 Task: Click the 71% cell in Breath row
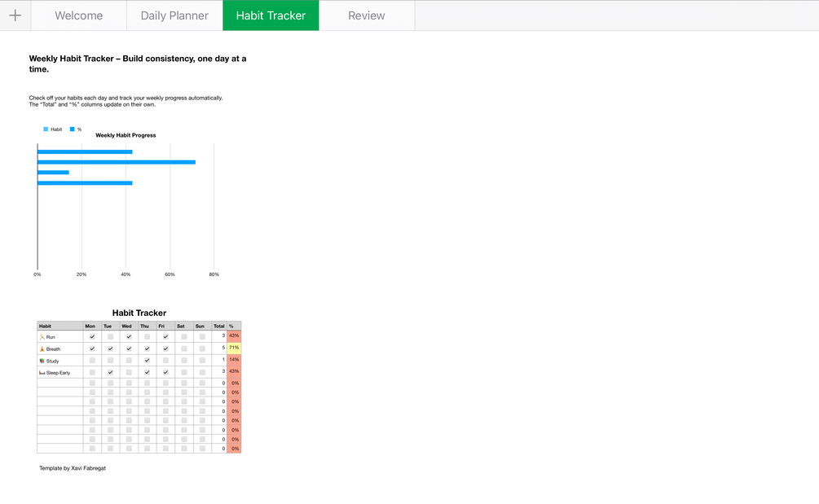234,348
